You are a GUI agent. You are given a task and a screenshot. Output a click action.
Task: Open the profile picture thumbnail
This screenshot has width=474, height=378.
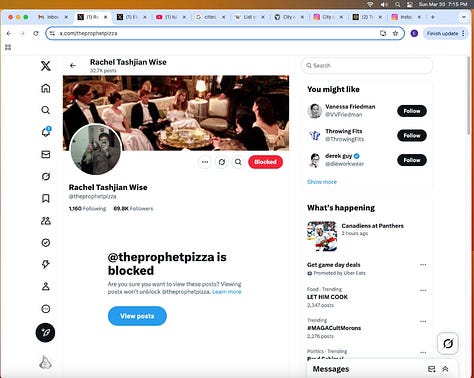pos(96,149)
